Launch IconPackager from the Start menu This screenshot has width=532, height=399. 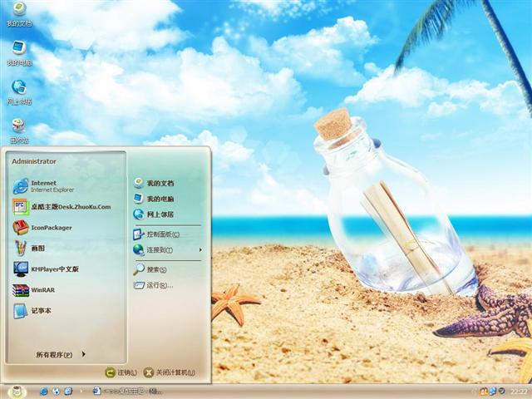point(52,227)
